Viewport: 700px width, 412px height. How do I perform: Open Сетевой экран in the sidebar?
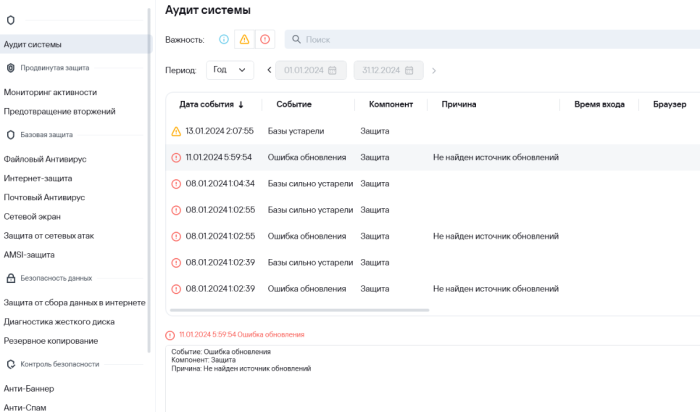point(34,213)
